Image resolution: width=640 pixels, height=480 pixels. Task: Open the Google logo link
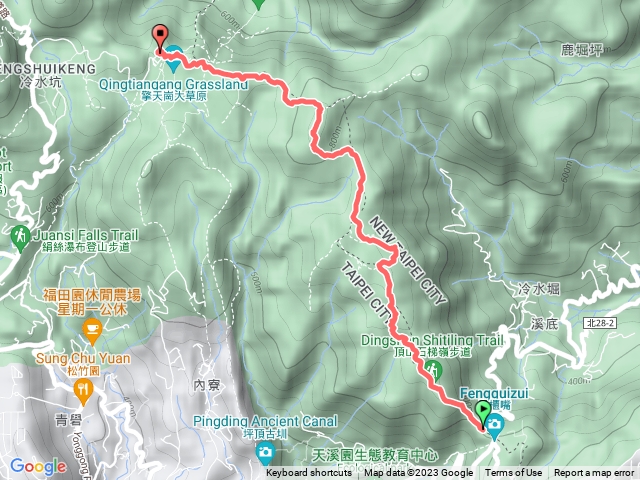(x=38, y=467)
